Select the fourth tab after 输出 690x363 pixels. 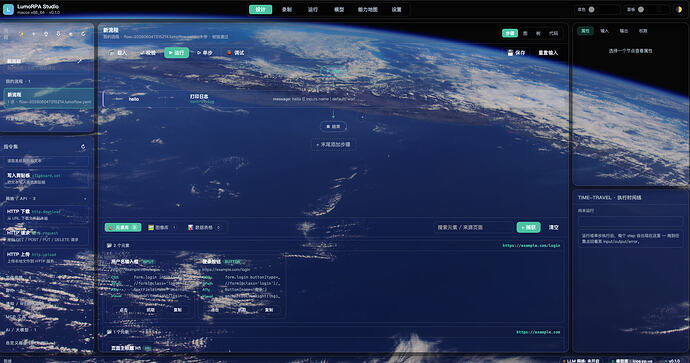[643, 31]
